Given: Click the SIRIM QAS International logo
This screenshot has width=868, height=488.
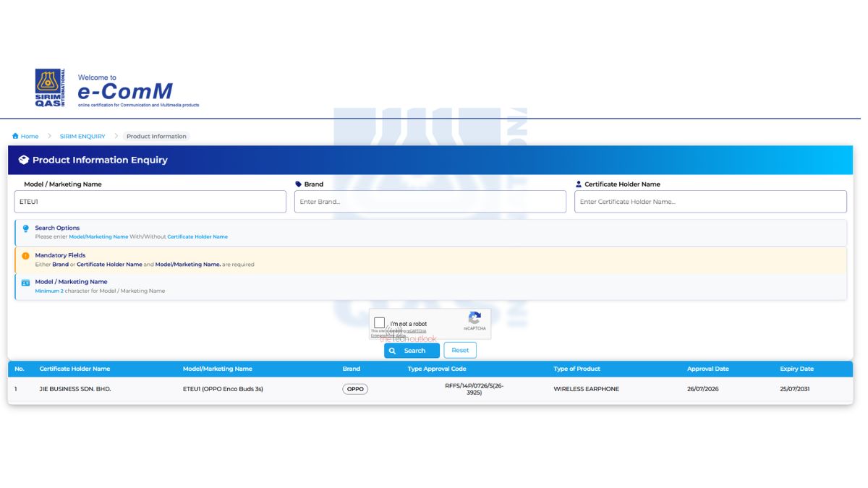Looking at the screenshot, I should 50,88.
